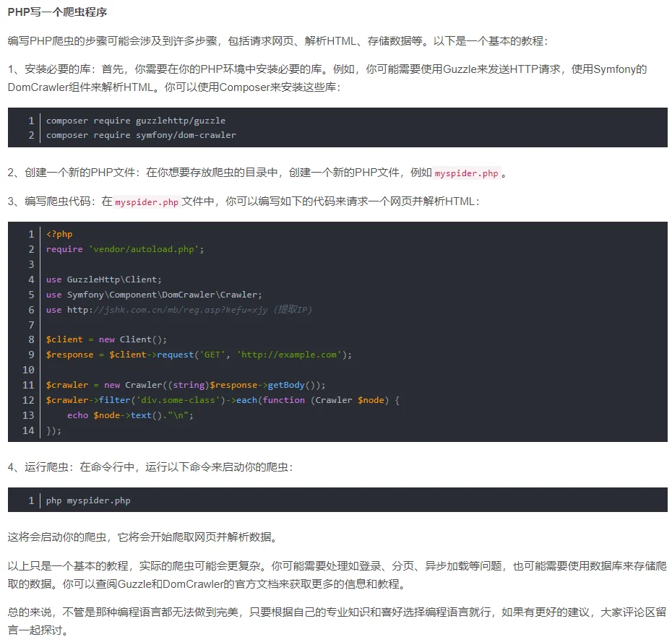
Task: Click the composer require guzzlehttp/guzzle command
Action: [x=134, y=120]
